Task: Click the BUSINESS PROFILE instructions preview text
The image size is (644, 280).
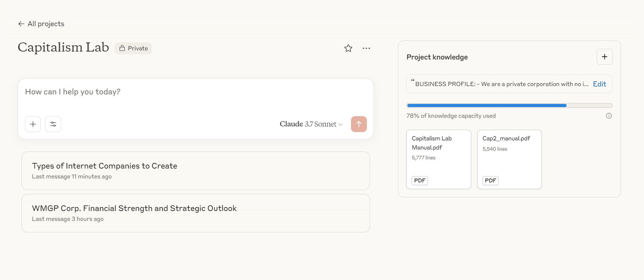Action: (501, 84)
